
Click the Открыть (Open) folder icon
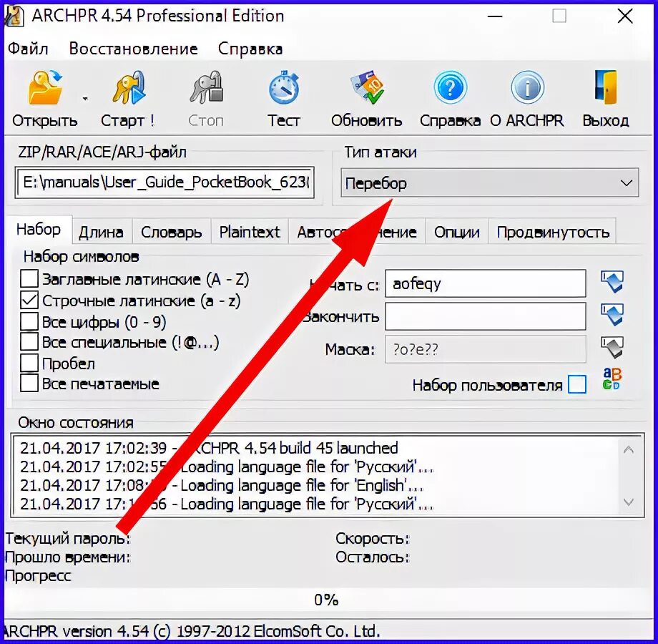tap(45, 87)
